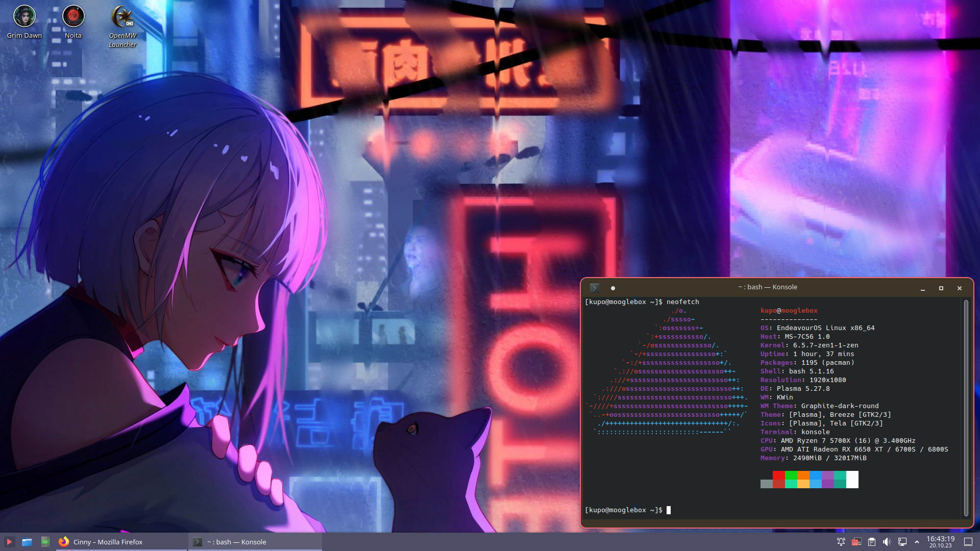This screenshot has height=551, width=980.
Task: Launch Grim Dawn from the desktop
Action: (x=24, y=15)
